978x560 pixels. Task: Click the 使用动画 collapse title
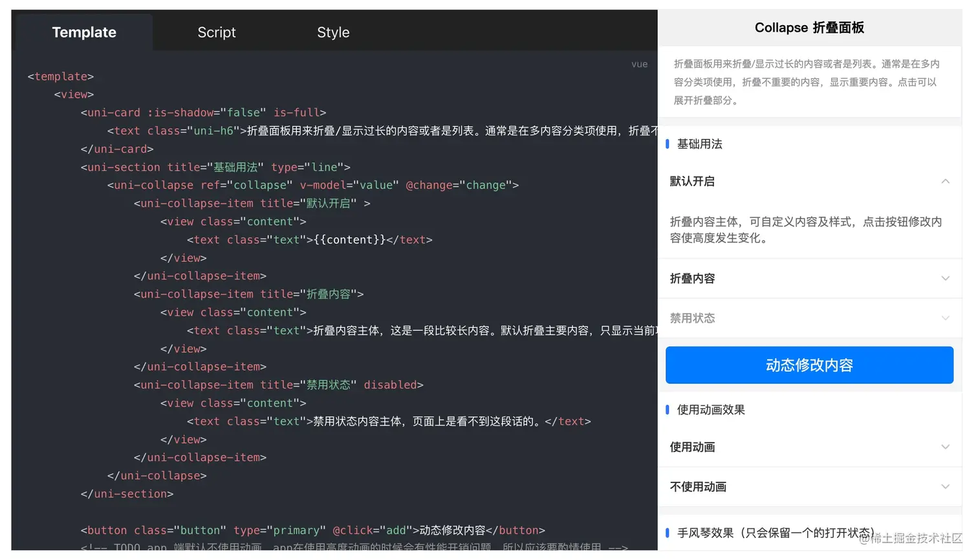(x=692, y=447)
